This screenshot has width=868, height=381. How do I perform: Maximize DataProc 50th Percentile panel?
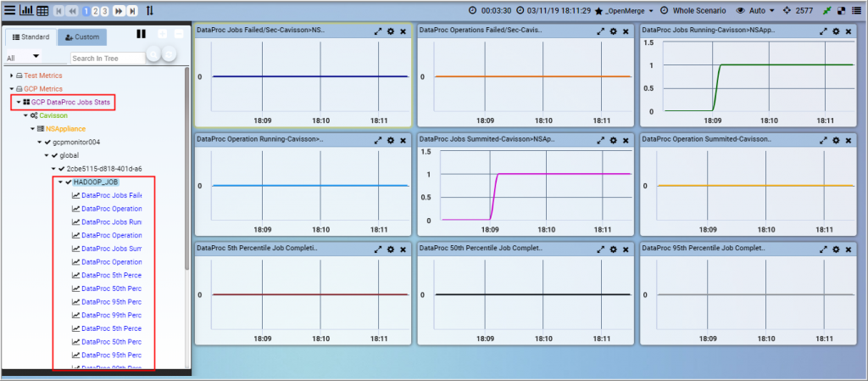pos(600,249)
